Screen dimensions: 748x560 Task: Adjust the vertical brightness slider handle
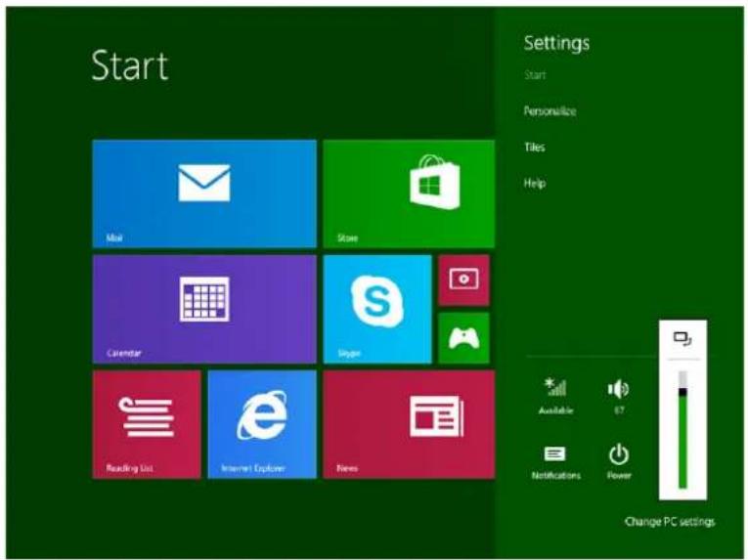click(683, 392)
